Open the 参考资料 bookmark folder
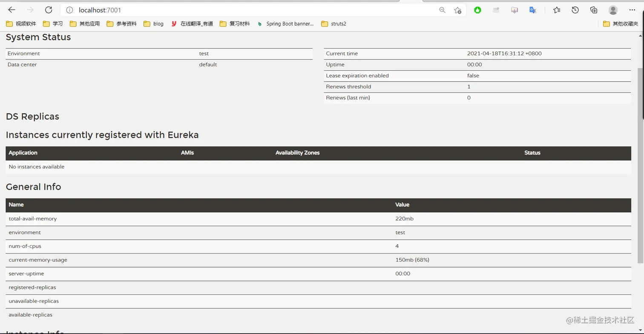 pyautogui.click(x=121, y=24)
